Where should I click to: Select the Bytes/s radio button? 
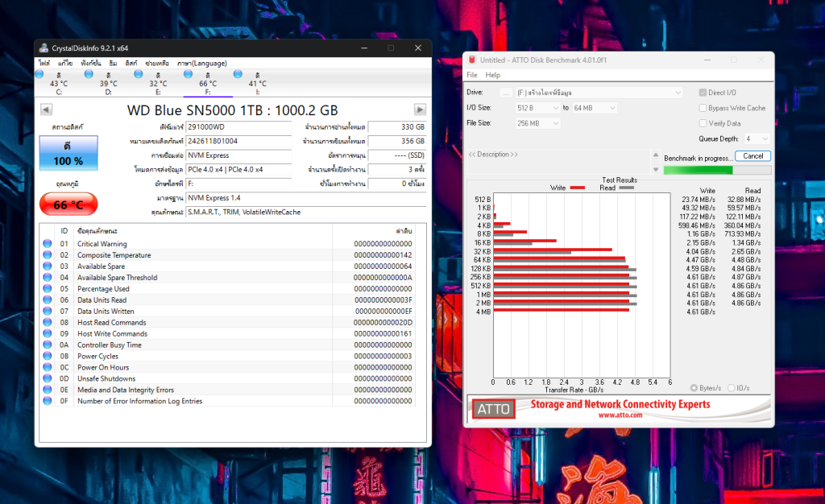click(694, 388)
